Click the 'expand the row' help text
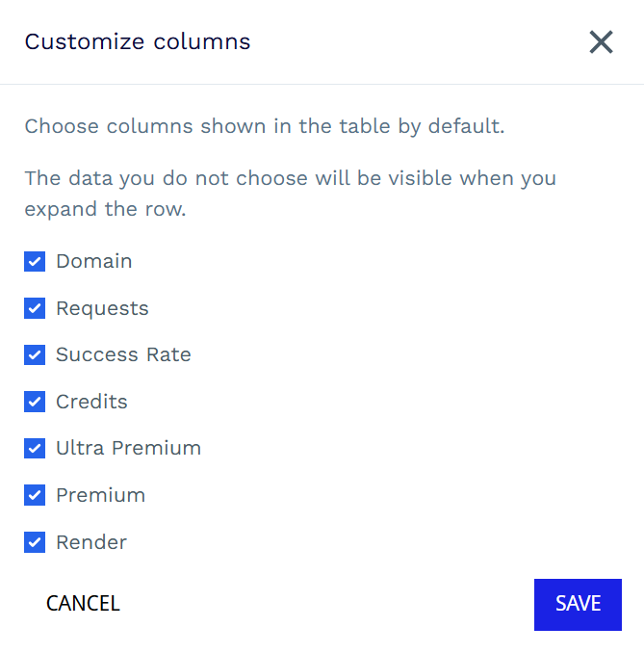 105,209
